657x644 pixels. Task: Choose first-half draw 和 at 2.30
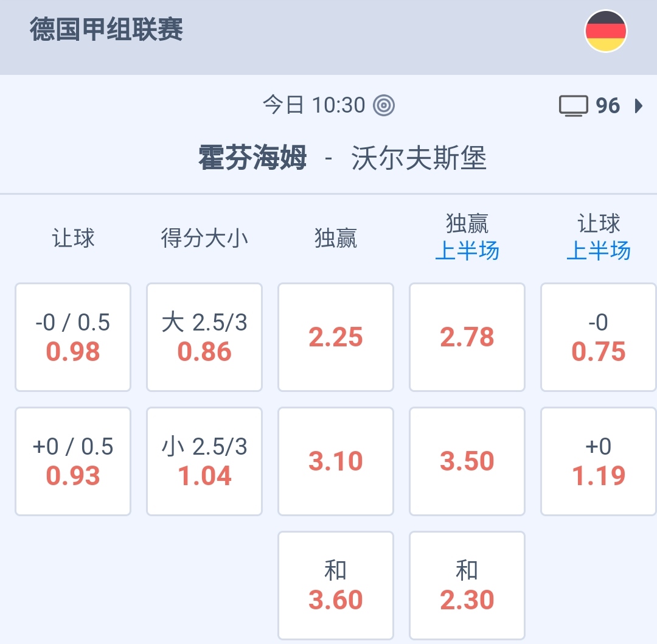[x=467, y=586]
